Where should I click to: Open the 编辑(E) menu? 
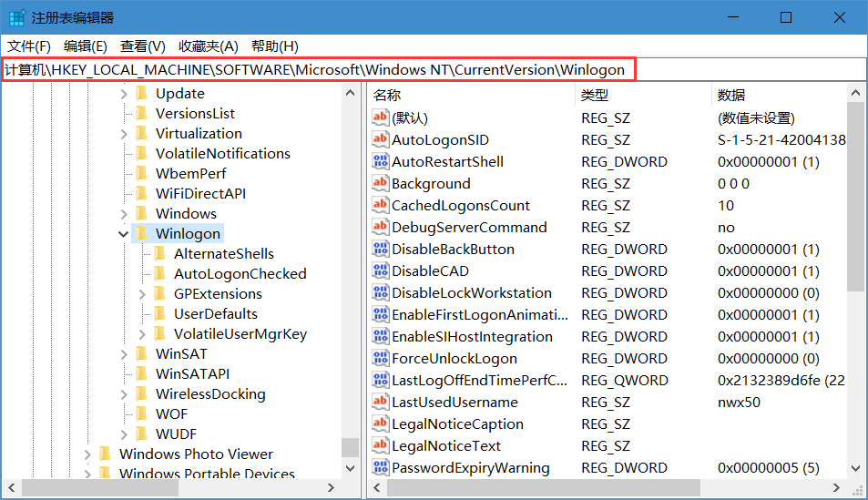tap(86, 46)
